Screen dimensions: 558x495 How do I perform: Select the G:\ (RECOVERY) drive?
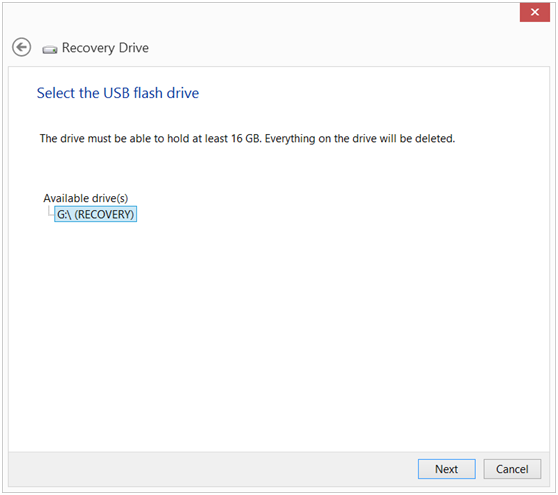pos(95,214)
